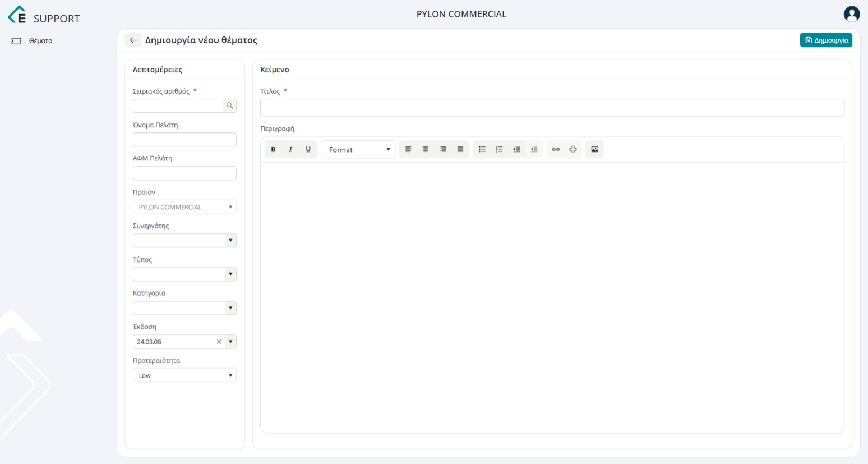Open the Κατηγορία dropdown list
This screenshot has width=868, height=464.
point(230,308)
